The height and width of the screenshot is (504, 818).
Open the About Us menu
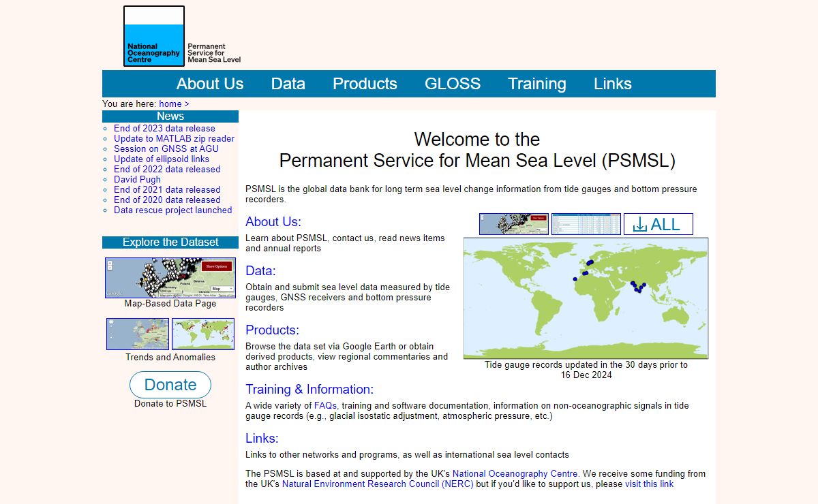pos(210,84)
